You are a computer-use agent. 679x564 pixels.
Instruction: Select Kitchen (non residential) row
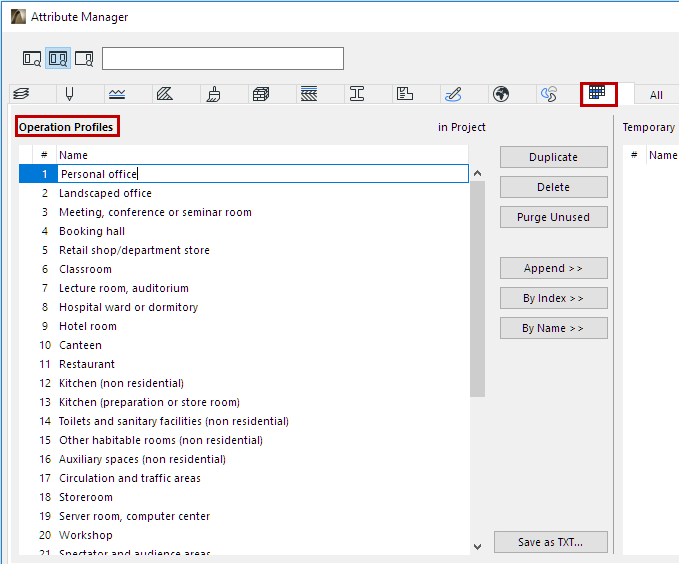pyautogui.click(x=244, y=383)
